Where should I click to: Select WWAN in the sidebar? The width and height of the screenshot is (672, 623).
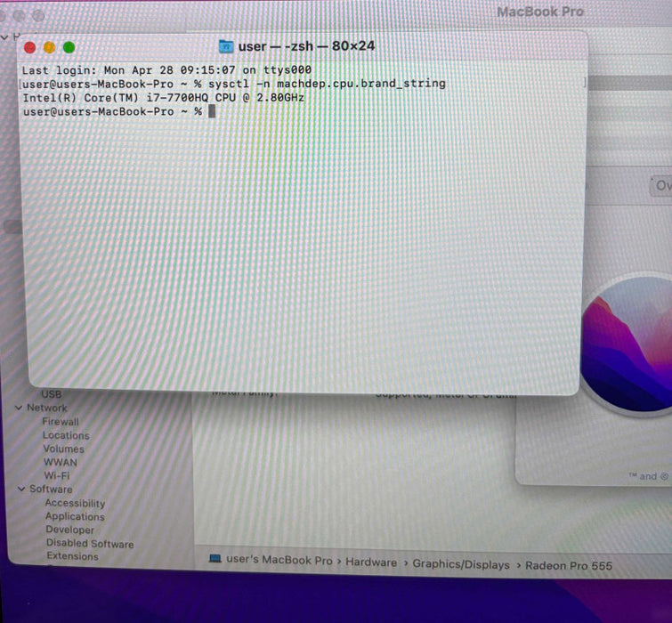(x=61, y=462)
